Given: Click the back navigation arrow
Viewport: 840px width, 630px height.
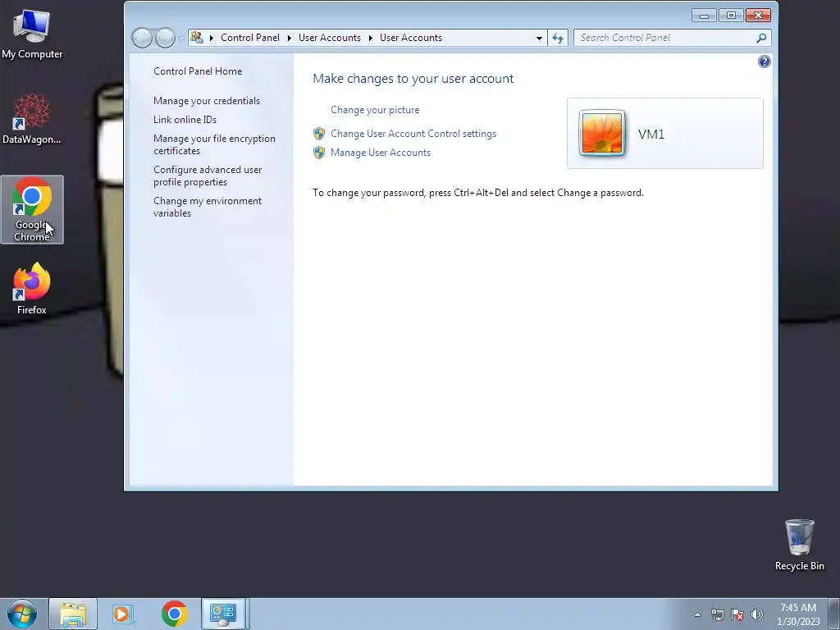Looking at the screenshot, I should tap(142, 38).
